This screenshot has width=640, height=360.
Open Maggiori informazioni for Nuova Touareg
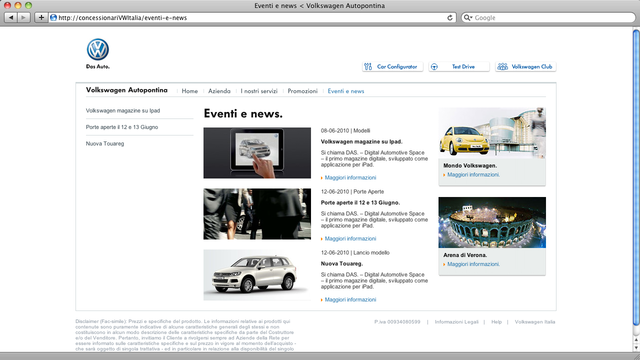click(350, 300)
